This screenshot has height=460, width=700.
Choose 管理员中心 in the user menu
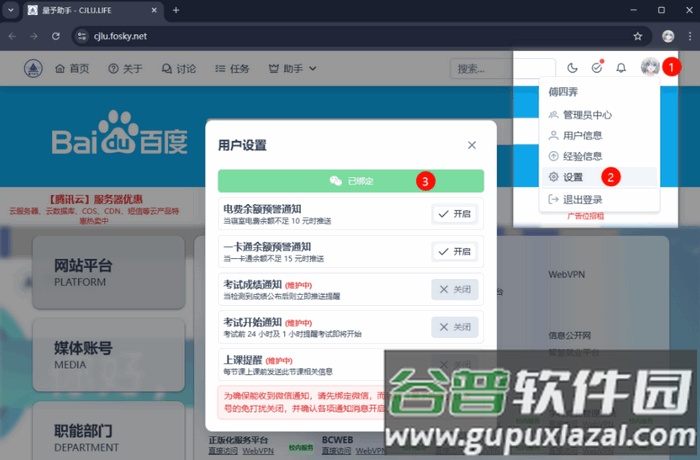(x=589, y=114)
